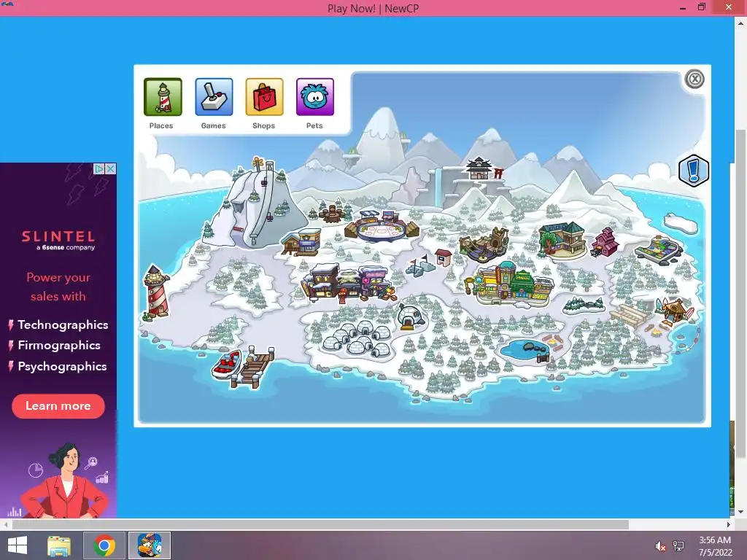Close the Slintel advertisement

pos(111,168)
